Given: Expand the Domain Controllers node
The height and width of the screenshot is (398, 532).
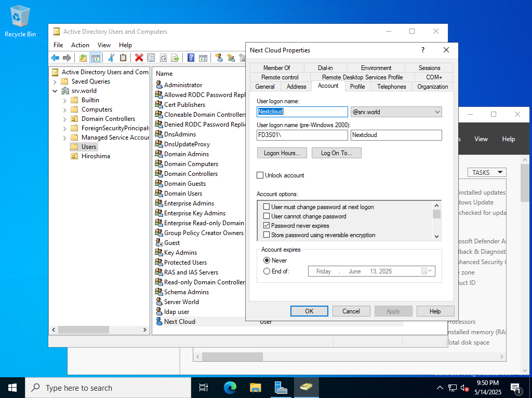Looking at the screenshot, I should tap(65, 119).
